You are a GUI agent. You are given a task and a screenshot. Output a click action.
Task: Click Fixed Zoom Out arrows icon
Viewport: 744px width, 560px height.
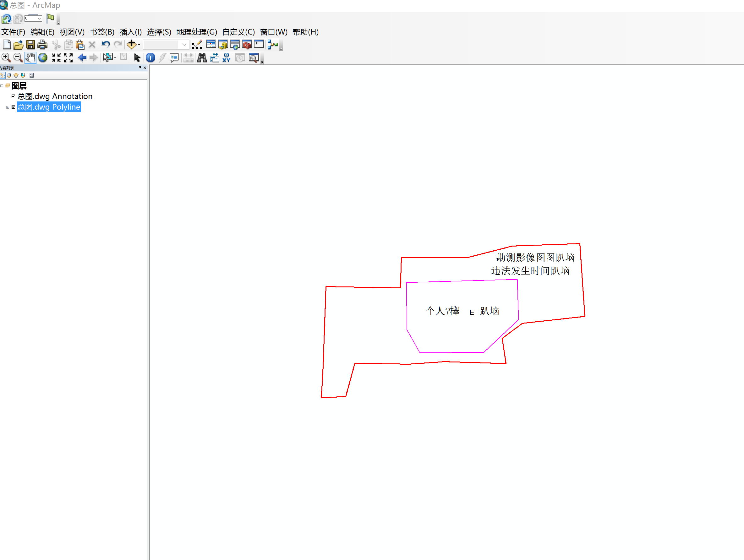coord(68,58)
